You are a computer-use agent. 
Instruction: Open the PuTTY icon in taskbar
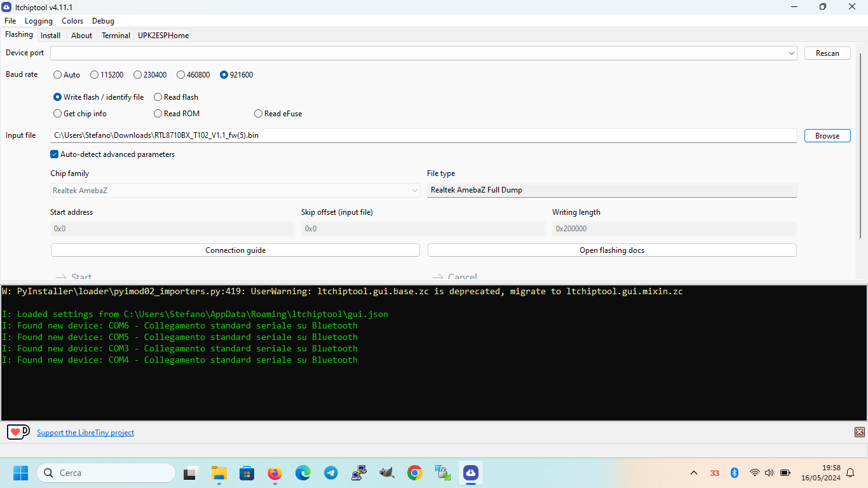tap(358, 473)
